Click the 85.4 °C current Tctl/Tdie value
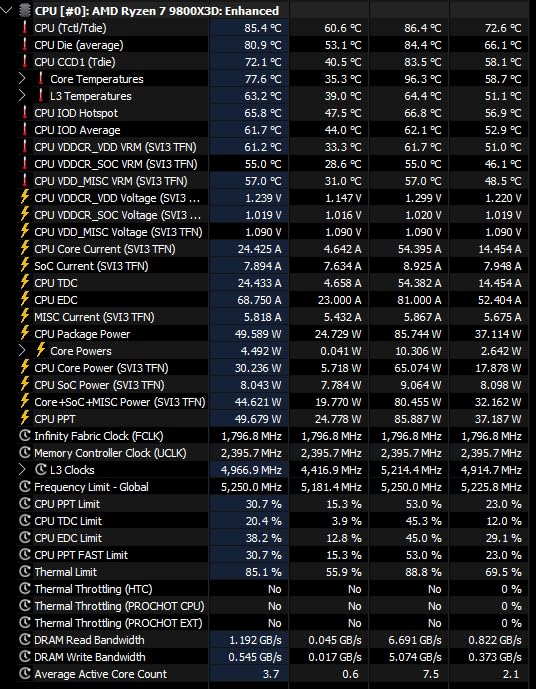This screenshot has width=536, height=689. (263, 28)
